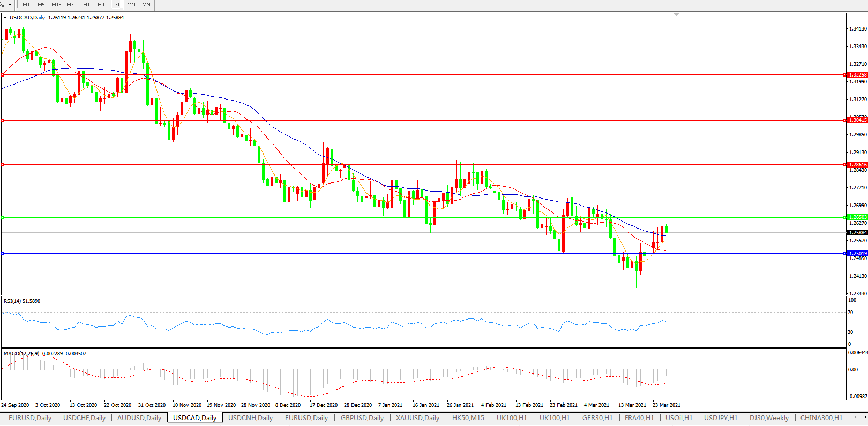This screenshot has height=426, width=868.
Task: Select the M15 timeframe button
Action: pyautogui.click(x=56, y=5)
